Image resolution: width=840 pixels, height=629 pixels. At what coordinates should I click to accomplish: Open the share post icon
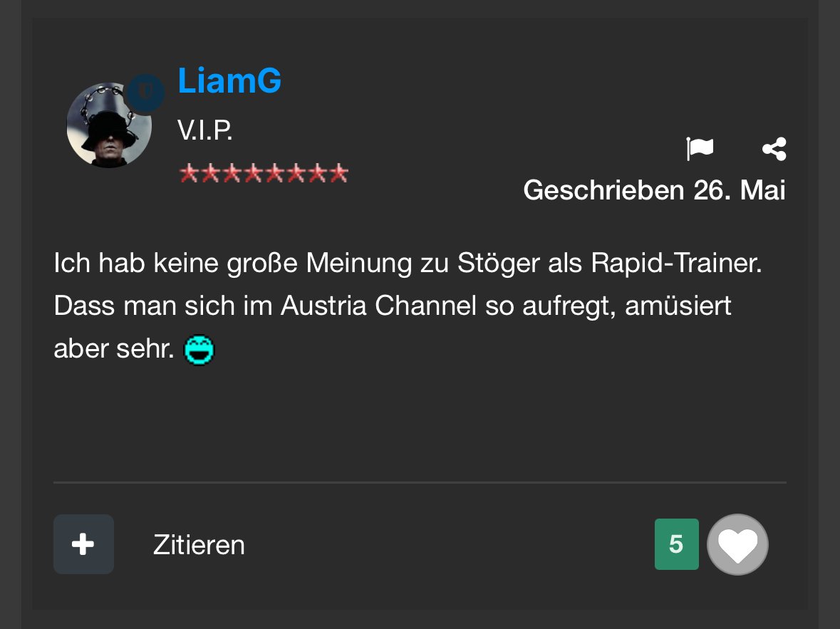pyautogui.click(x=774, y=149)
